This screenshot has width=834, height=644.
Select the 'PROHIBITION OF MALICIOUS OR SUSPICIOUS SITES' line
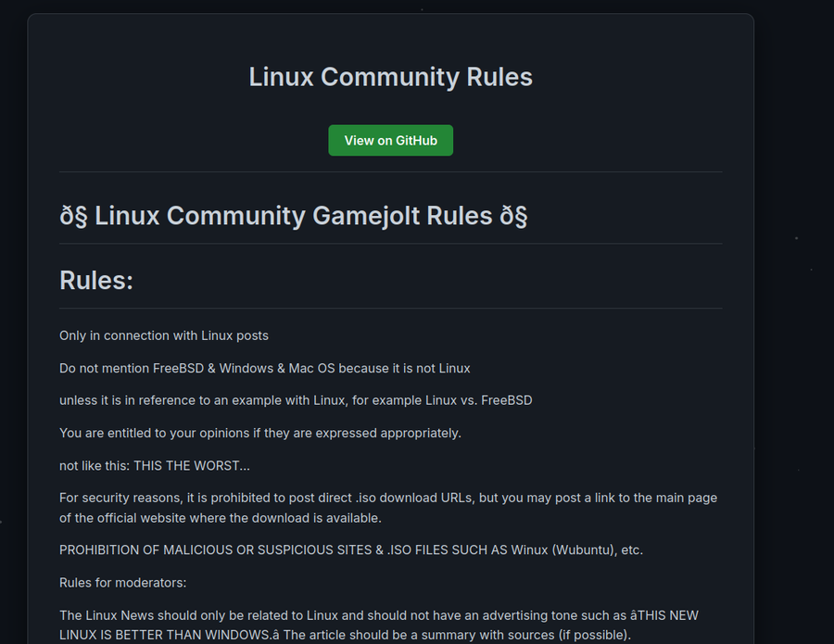pyautogui.click(x=351, y=549)
